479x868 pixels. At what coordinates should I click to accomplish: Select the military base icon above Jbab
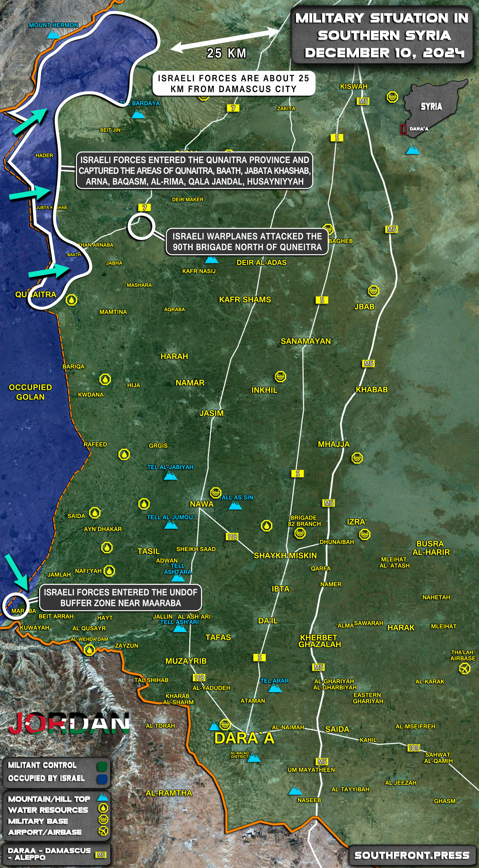coord(373,291)
